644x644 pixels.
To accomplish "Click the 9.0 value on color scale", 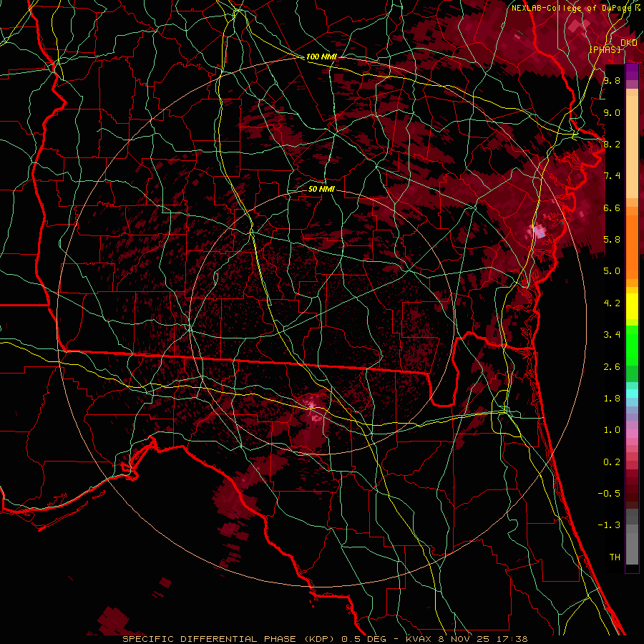I will point(612,112).
